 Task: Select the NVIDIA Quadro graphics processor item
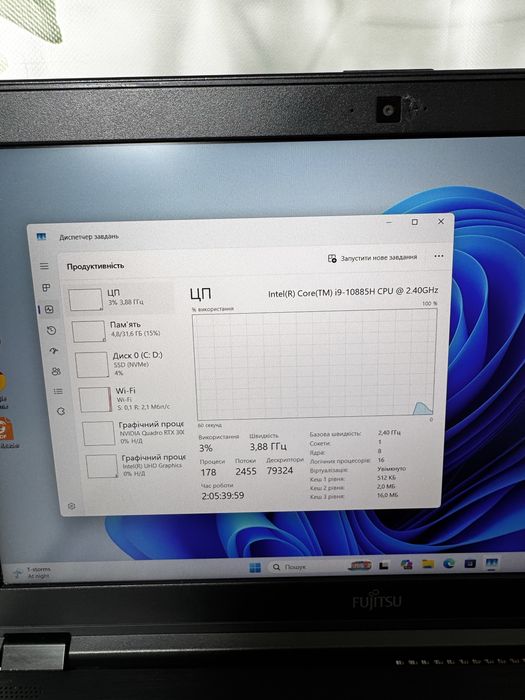pos(133,433)
